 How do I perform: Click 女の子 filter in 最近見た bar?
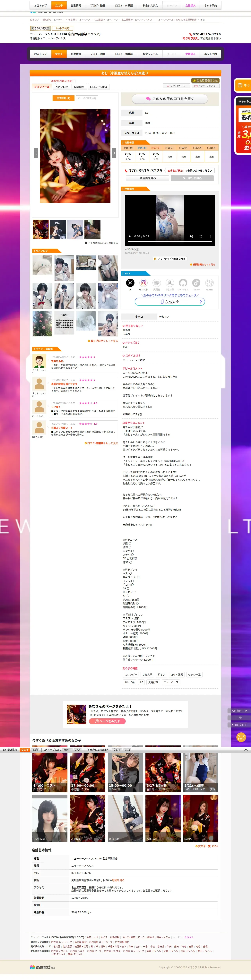point(25,750)
